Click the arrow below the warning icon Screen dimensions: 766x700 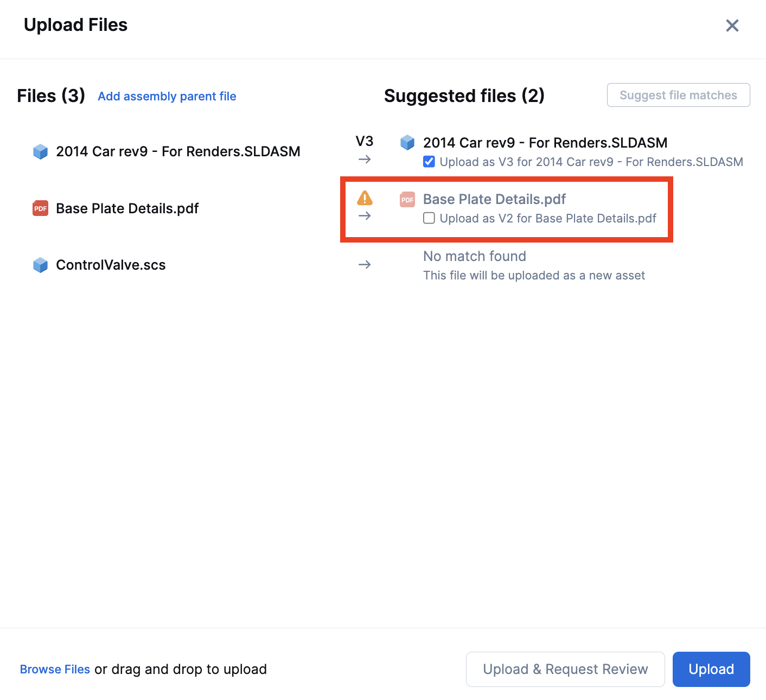365,216
